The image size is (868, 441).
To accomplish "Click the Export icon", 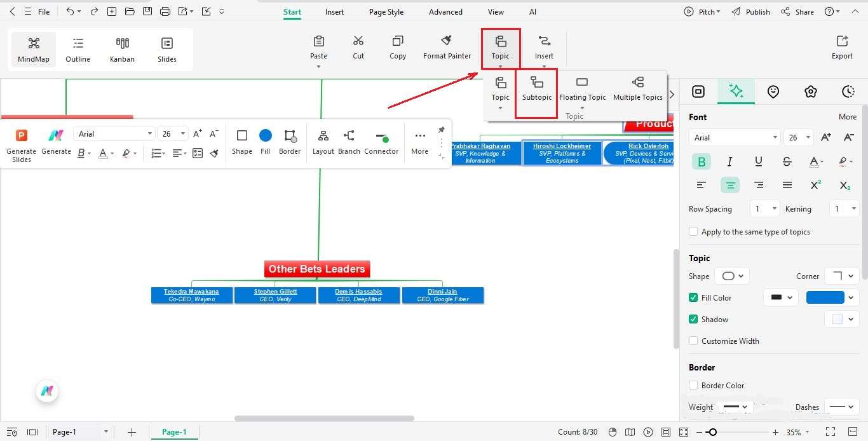I will (x=842, y=41).
